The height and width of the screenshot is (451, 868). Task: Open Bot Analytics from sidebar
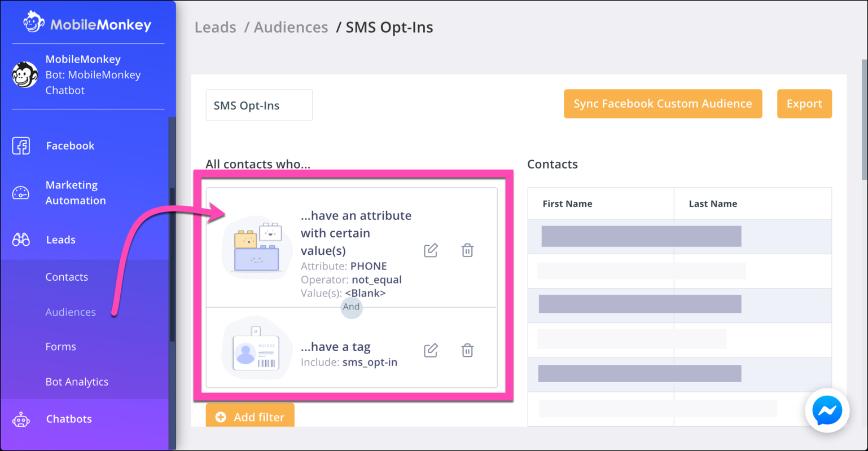(77, 382)
